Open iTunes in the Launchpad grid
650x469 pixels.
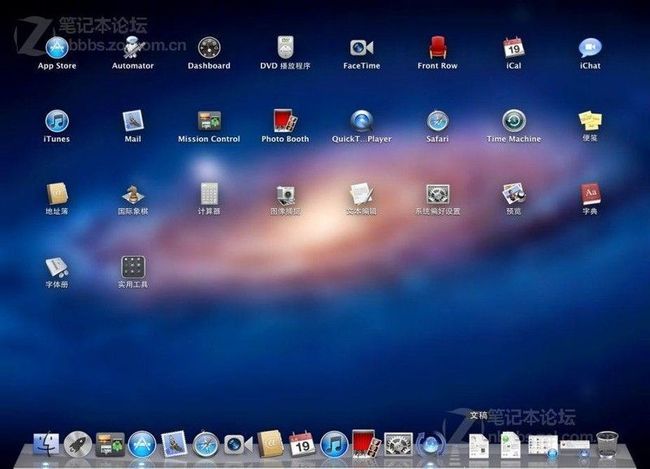57,121
